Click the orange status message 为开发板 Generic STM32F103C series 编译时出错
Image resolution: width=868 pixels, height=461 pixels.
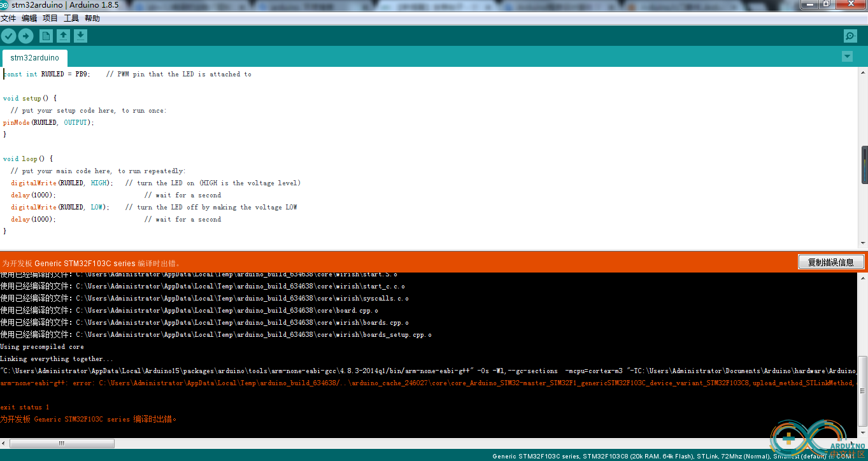[92, 263]
